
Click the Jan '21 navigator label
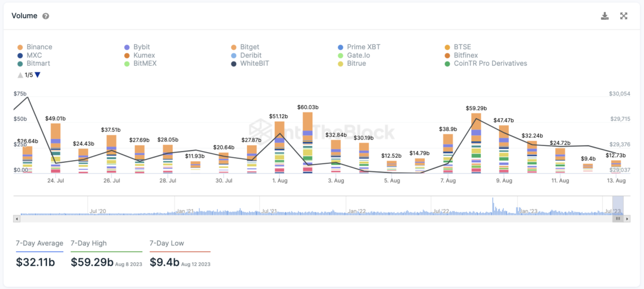click(x=185, y=212)
